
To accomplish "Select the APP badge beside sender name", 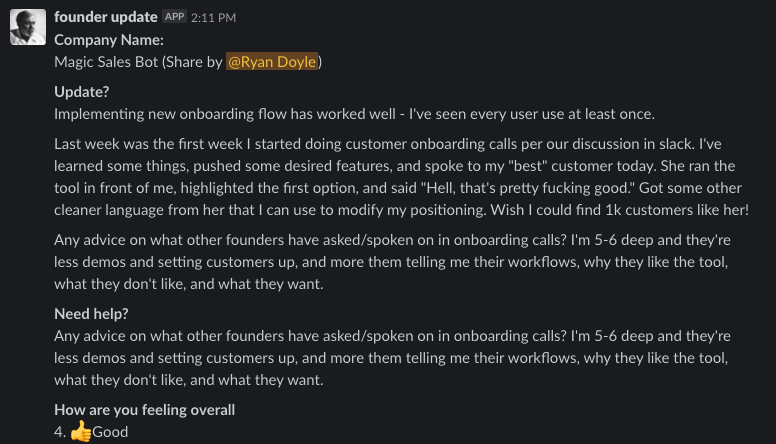I will coord(174,17).
